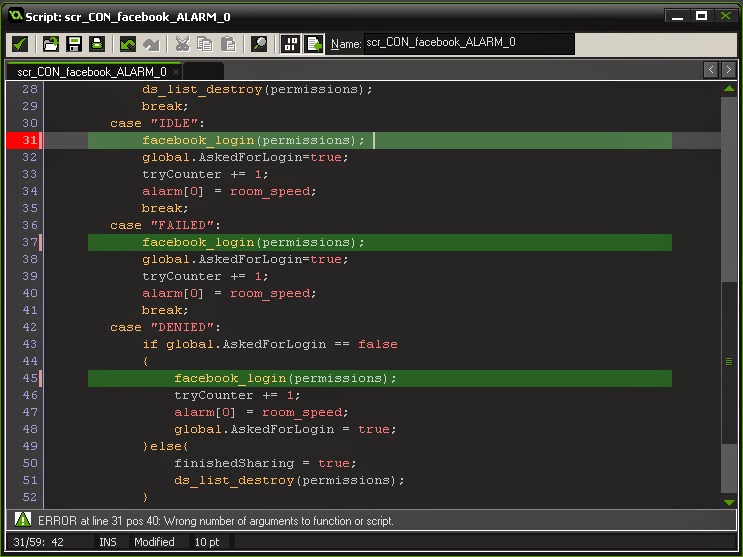Click the grayed-out redo arrow icon
This screenshot has width=743, height=557.
coord(151,44)
